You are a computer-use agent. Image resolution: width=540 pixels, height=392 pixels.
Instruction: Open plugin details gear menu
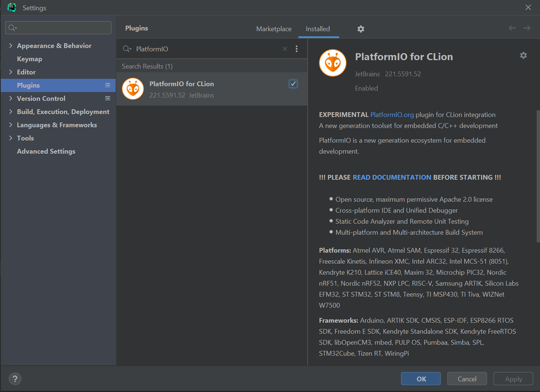tap(523, 55)
